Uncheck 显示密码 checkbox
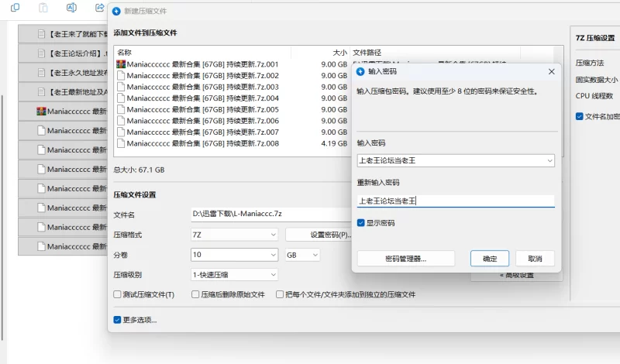 (x=360, y=223)
